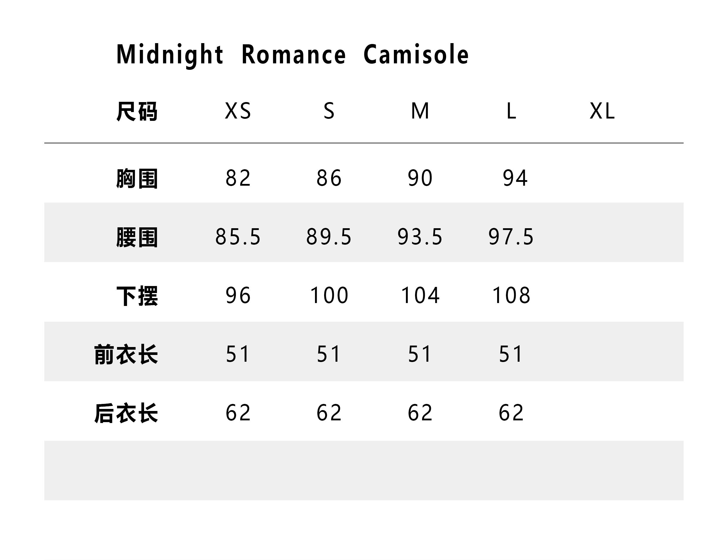Click the 腰围 row label
This screenshot has height=560, width=728.
pos(137,237)
